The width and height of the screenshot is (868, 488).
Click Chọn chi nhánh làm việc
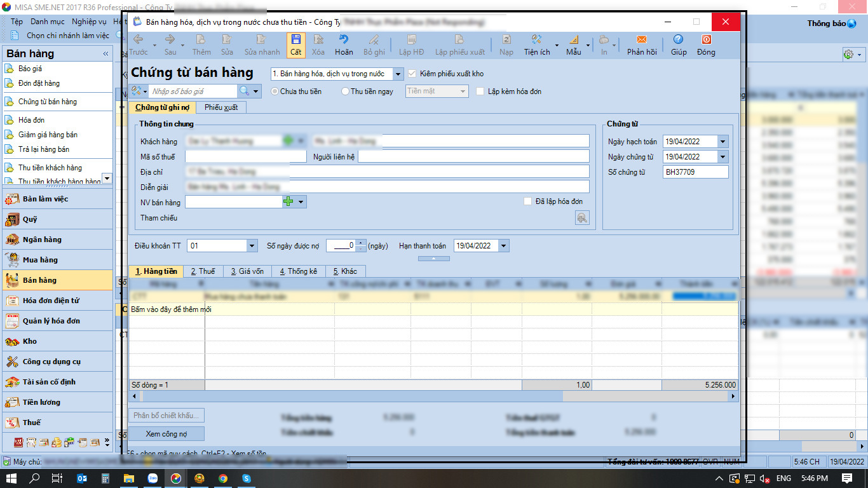point(68,36)
